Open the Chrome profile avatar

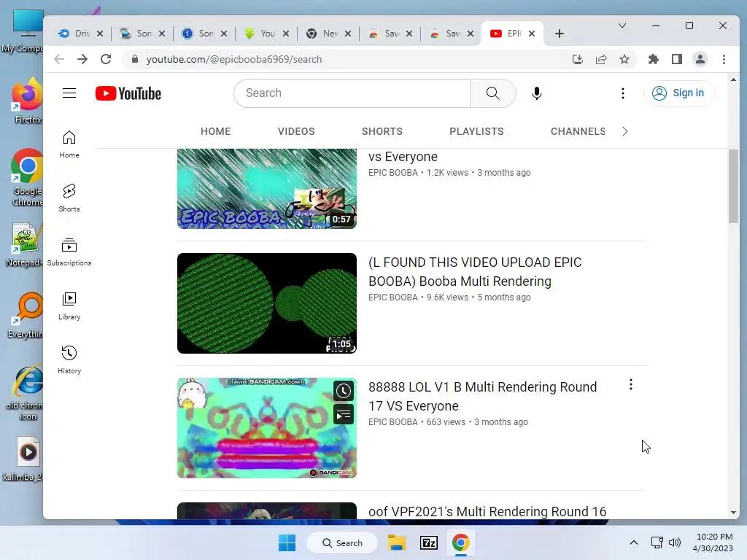(x=700, y=59)
